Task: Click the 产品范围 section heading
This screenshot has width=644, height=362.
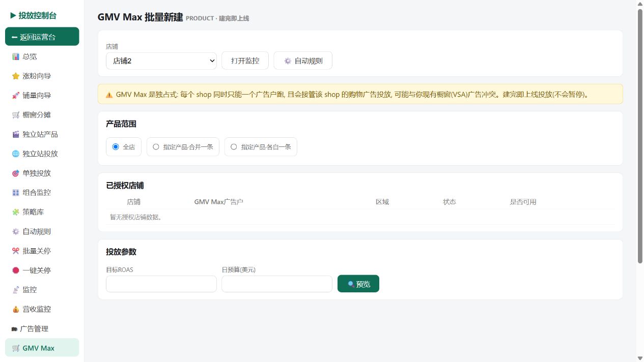Action: (x=121, y=124)
